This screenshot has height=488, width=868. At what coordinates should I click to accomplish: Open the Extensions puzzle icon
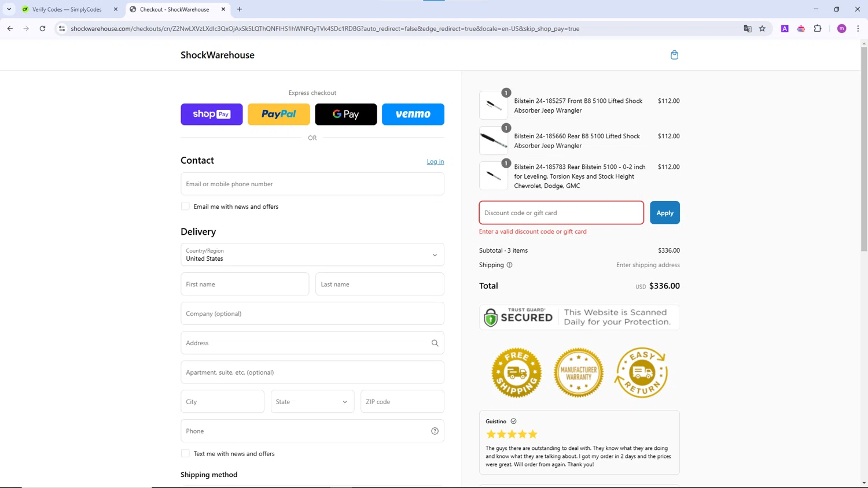(x=818, y=28)
